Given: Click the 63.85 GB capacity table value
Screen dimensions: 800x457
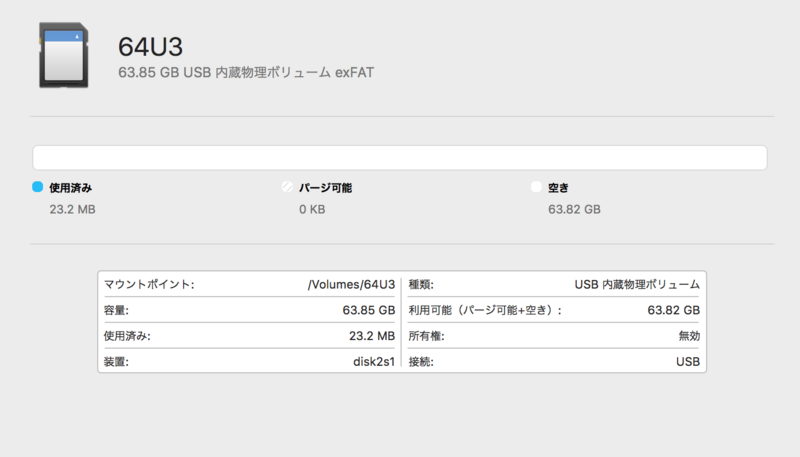Looking at the screenshot, I should point(369,310).
